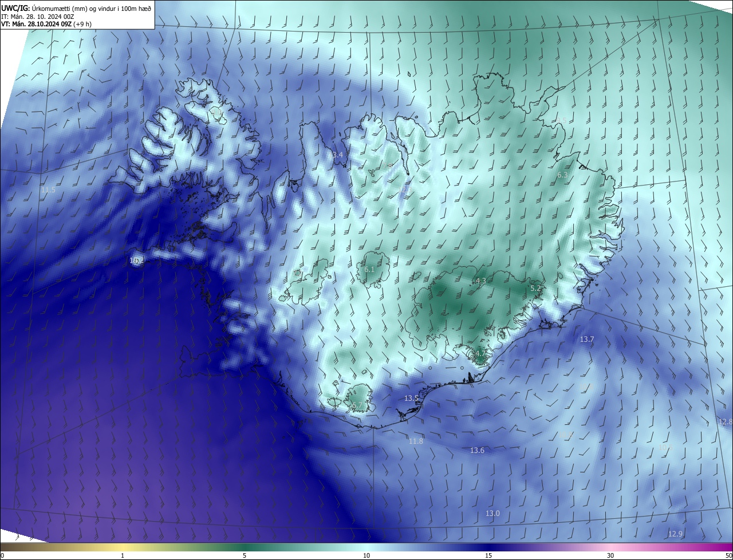The width and height of the screenshot is (733, 560).
Task: Click the 5 tick on the color scale
Action: (245, 556)
